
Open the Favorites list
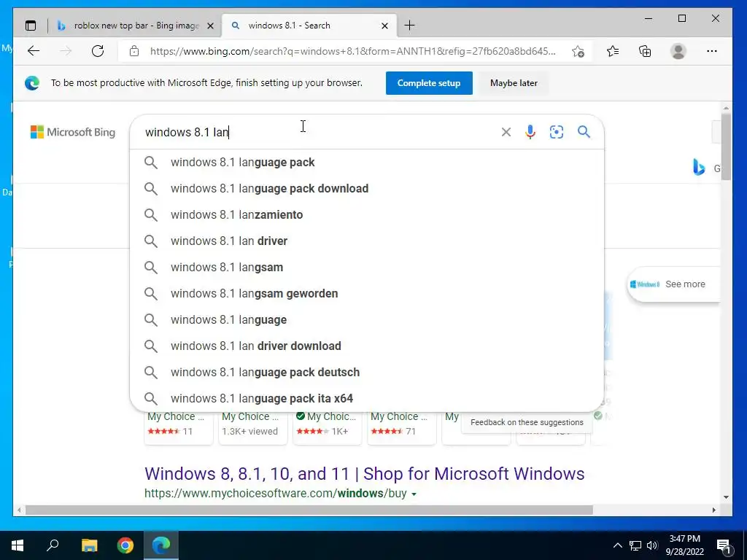(613, 51)
